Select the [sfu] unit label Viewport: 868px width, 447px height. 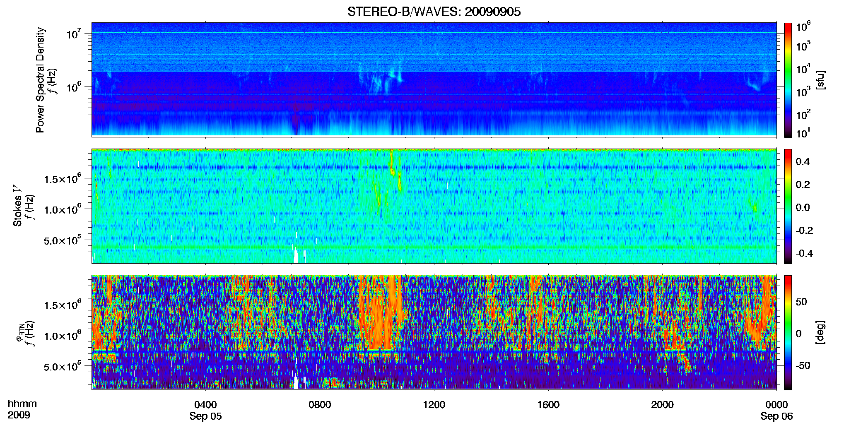pyautogui.click(x=820, y=80)
